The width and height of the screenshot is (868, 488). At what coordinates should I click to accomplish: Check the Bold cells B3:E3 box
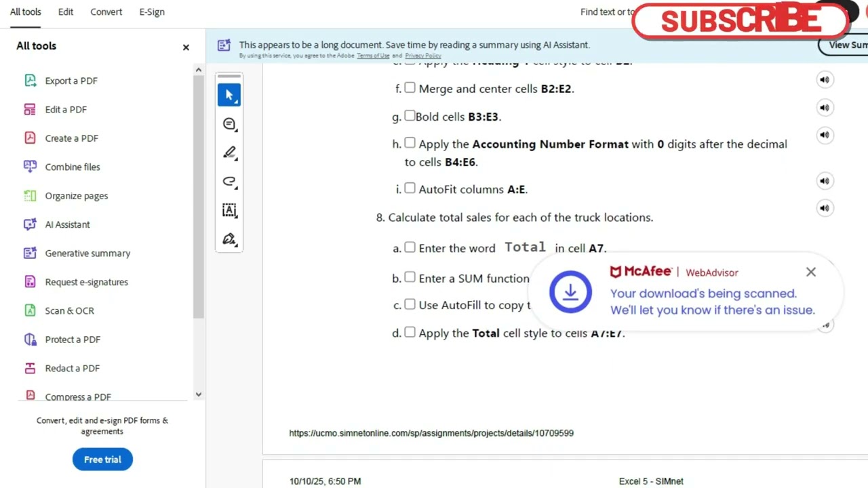tap(410, 116)
